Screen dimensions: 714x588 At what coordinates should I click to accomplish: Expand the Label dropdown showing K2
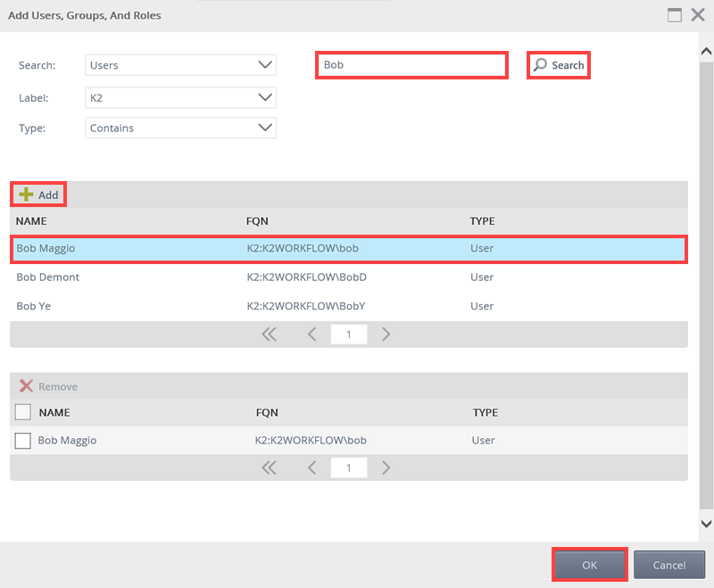click(x=181, y=96)
